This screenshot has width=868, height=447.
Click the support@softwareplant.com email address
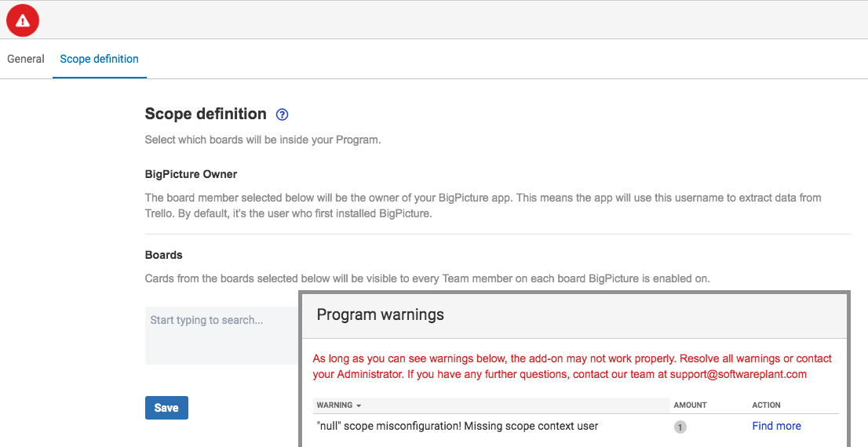click(738, 375)
